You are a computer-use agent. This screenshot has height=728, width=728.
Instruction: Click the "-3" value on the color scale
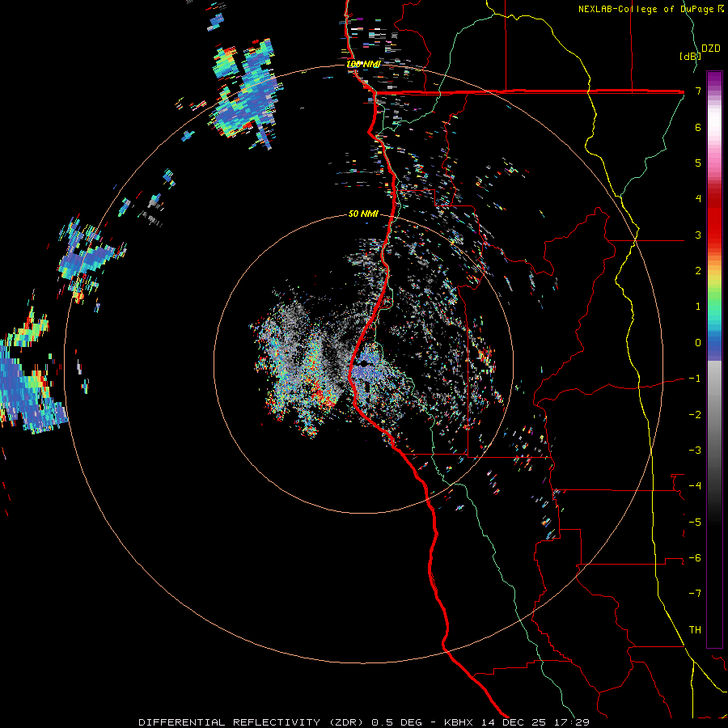click(695, 451)
